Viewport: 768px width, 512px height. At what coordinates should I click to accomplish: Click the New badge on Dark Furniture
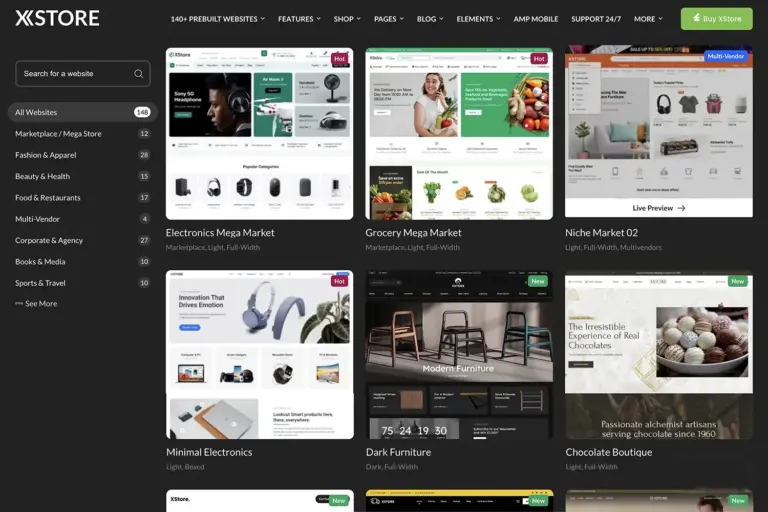pyautogui.click(x=538, y=281)
